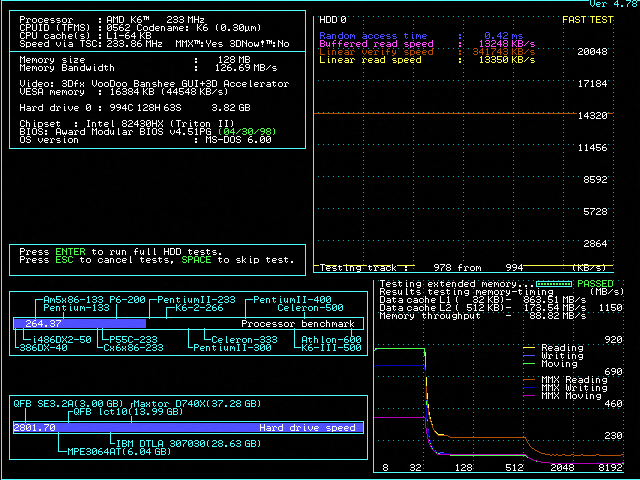Select the K6-2-266 reference label
The height and width of the screenshot is (480, 640).
[x=199, y=308]
